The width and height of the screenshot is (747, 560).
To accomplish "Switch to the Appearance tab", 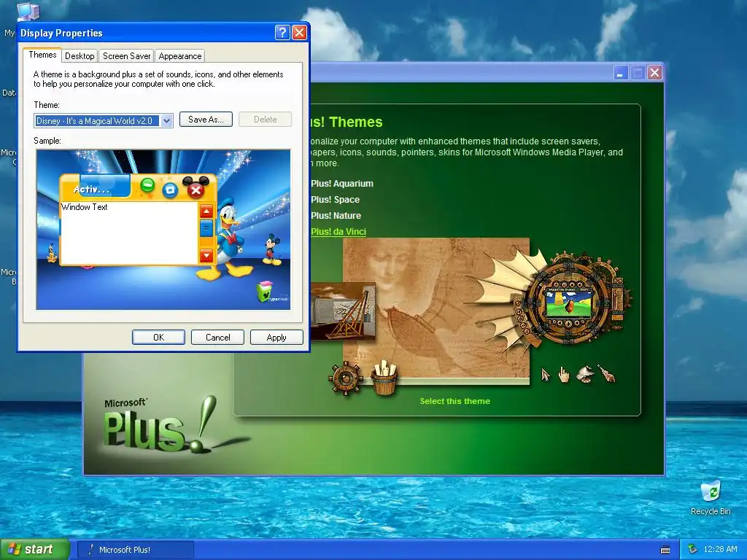I will point(180,56).
